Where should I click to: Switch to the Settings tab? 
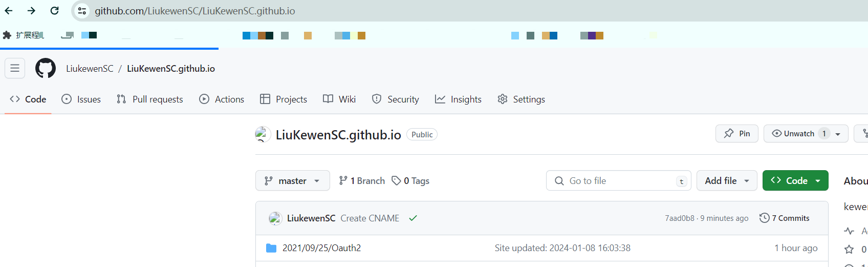[x=522, y=99]
